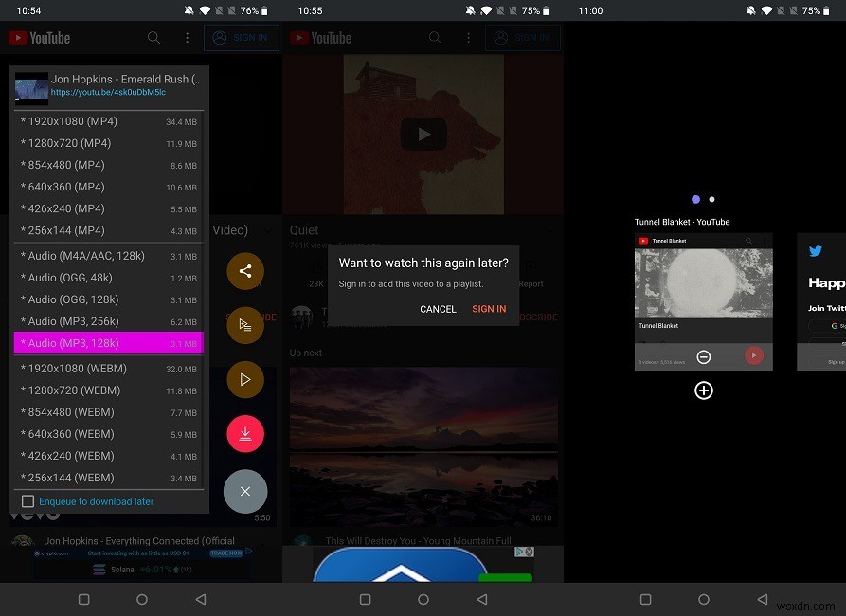Open the red Download floating icon
This screenshot has height=616, width=846.
tap(245, 434)
